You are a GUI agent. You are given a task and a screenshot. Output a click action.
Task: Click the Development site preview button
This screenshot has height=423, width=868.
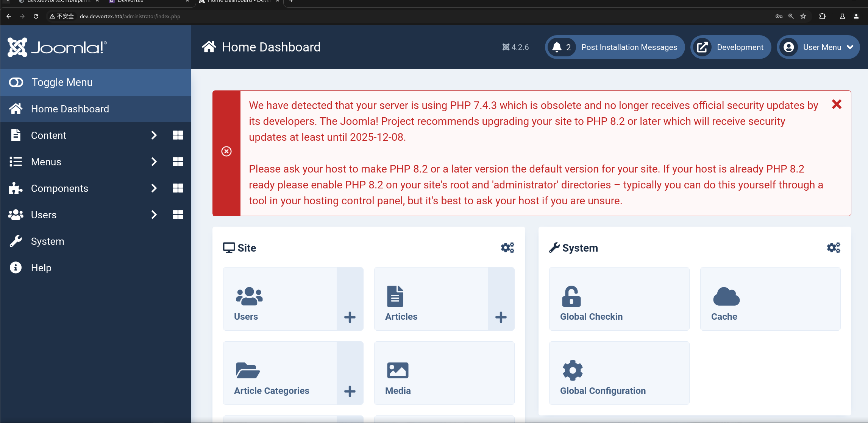731,47
